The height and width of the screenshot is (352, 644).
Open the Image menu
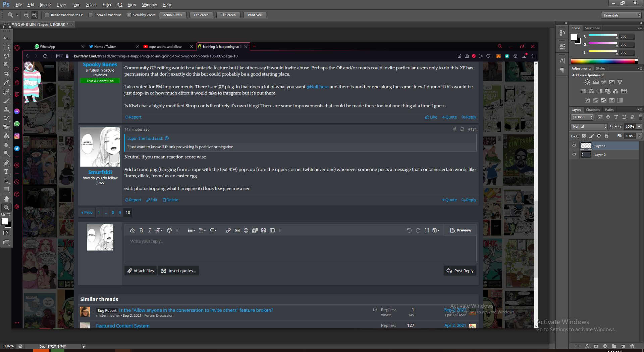45,5
